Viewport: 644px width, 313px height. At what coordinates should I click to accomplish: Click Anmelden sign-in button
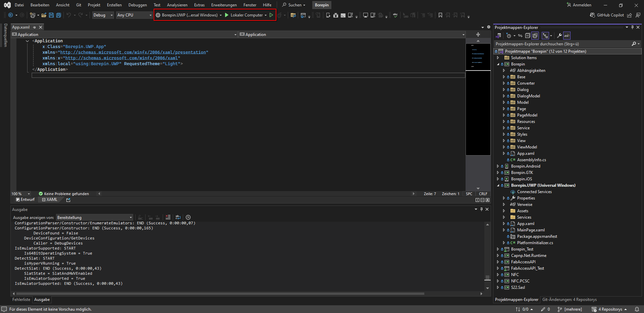pos(579,5)
